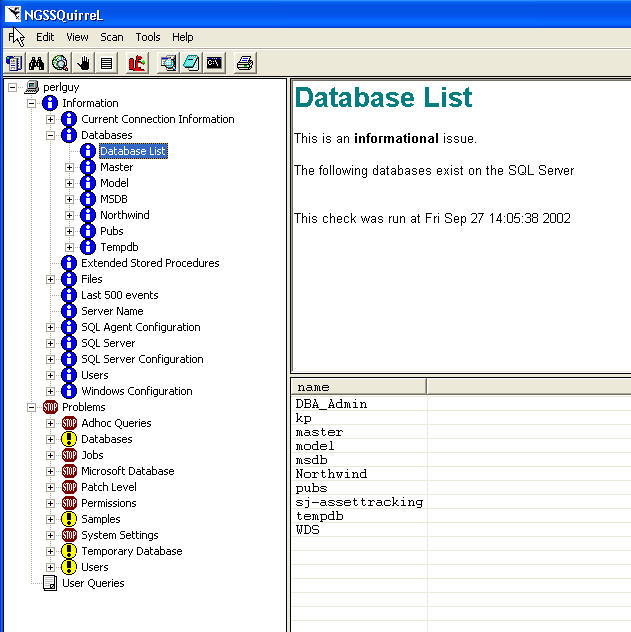Expand the Tempdb node
Image resolution: width=631 pixels, height=632 pixels.
(69, 247)
